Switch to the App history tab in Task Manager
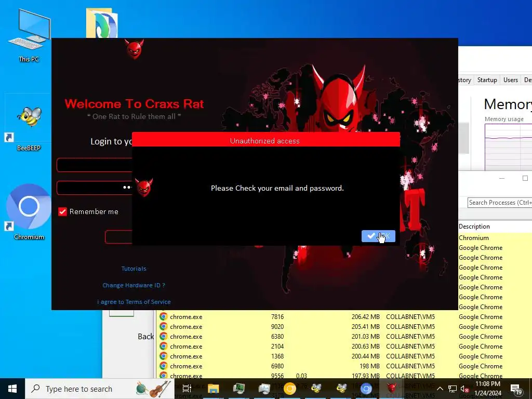The width and height of the screenshot is (532, 399). 464,79
